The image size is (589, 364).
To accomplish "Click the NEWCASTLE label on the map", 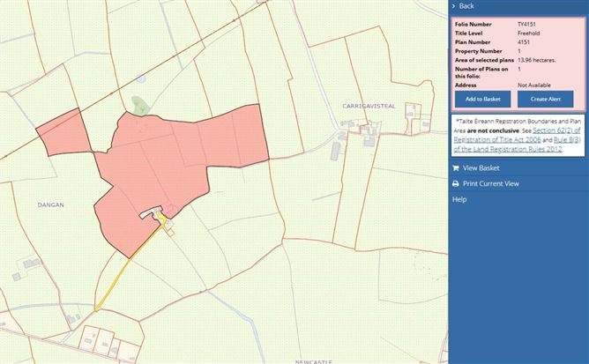I will [x=313, y=361].
